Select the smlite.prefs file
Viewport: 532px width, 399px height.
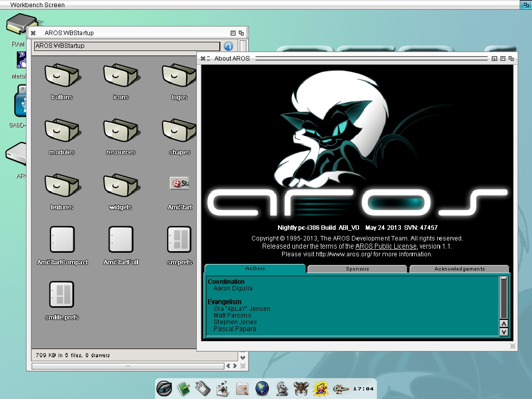[x=62, y=295]
